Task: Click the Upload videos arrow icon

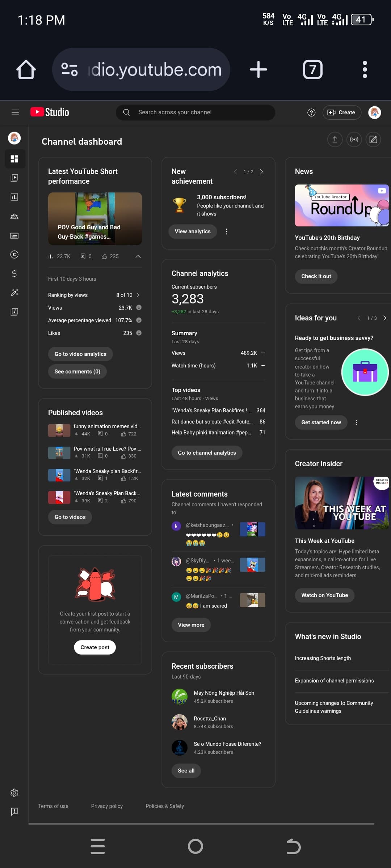Action: click(335, 140)
